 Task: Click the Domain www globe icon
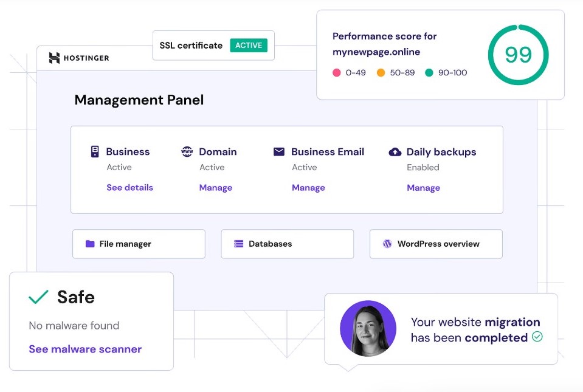(187, 151)
